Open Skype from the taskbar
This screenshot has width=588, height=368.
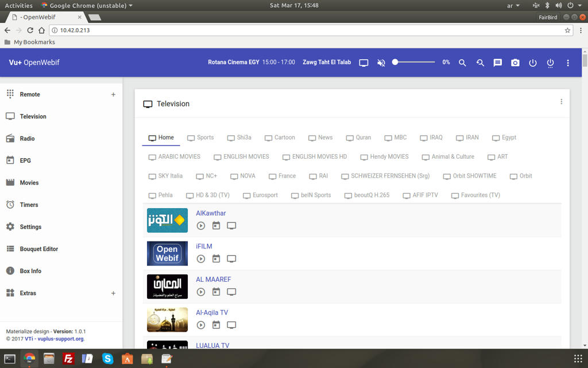(x=107, y=359)
